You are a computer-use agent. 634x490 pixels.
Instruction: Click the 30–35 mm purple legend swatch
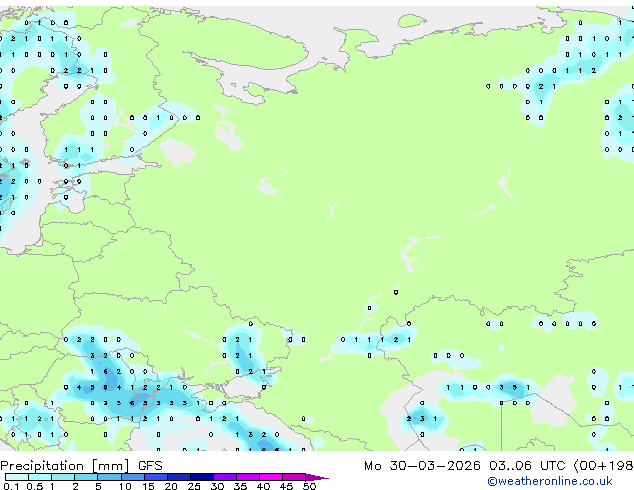click(x=225, y=477)
